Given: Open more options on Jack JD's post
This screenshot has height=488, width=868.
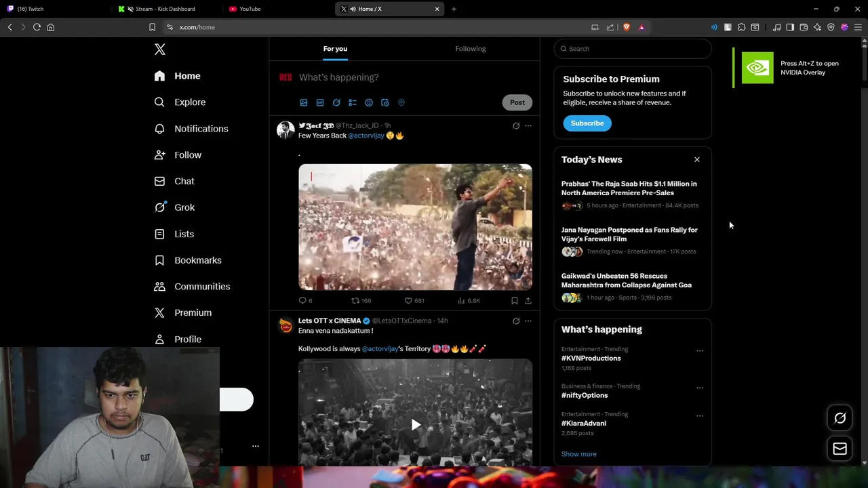Looking at the screenshot, I should (528, 125).
